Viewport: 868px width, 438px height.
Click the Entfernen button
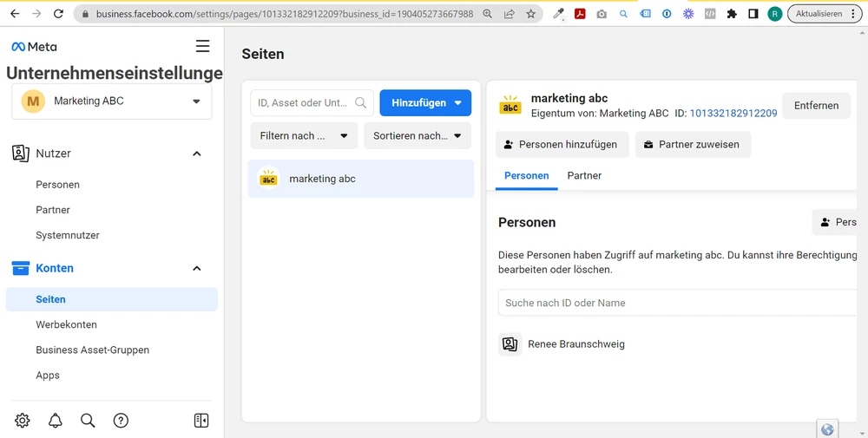pos(816,106)
